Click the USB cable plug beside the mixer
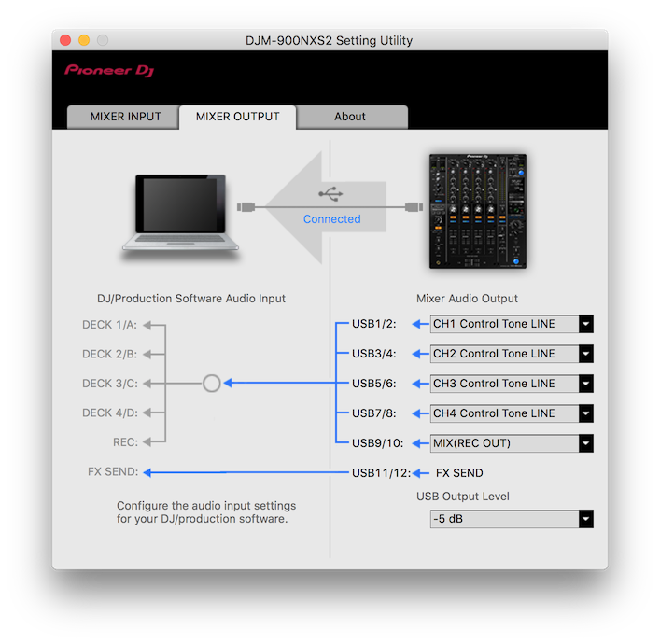The image size is (660, 644). point(414,207)
